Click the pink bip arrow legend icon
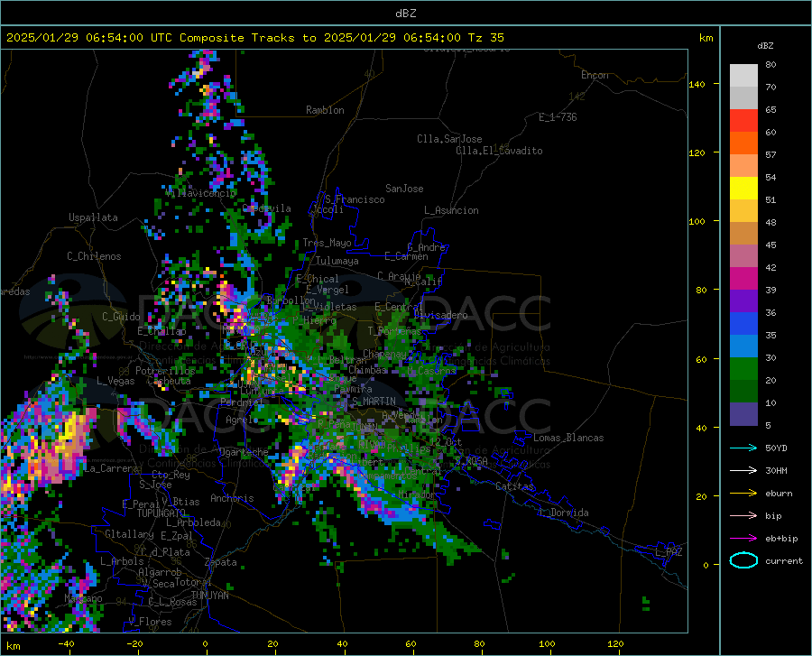 743,516
